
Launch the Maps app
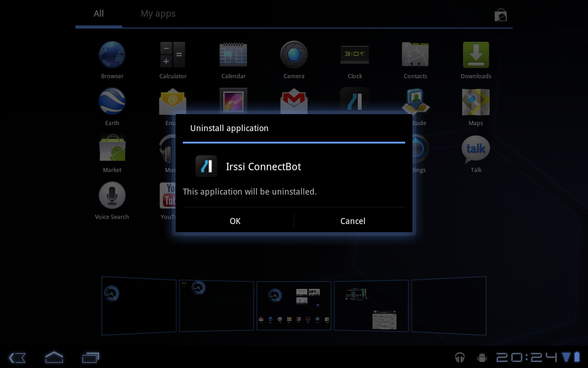pyautogui.click(x=476, y=101)
